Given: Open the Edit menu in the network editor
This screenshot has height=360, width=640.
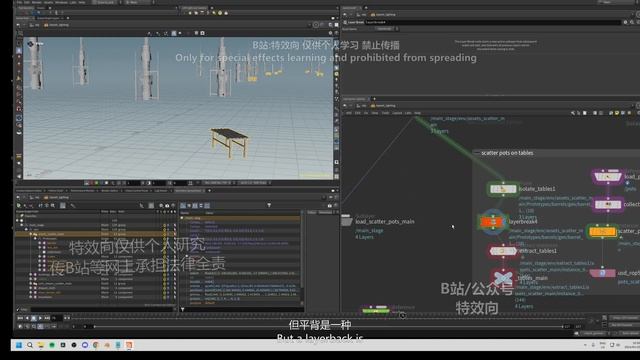Looking at the screenshot, I should (x=358, y=113).
